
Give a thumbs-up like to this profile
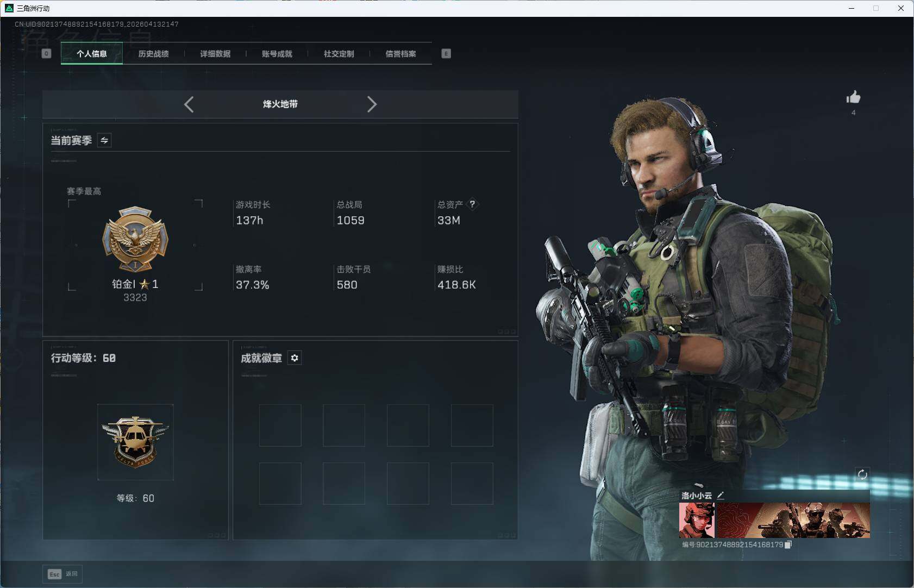pyautogui.click(x=853, y=97)
